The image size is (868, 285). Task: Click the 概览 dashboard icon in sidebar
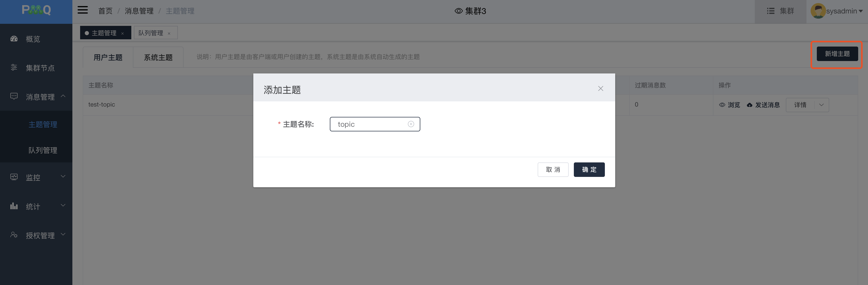tap(14, 39)
